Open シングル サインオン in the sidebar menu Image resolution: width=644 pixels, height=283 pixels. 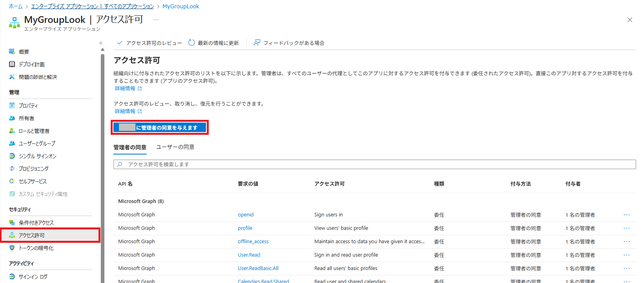tap(37, 156)
